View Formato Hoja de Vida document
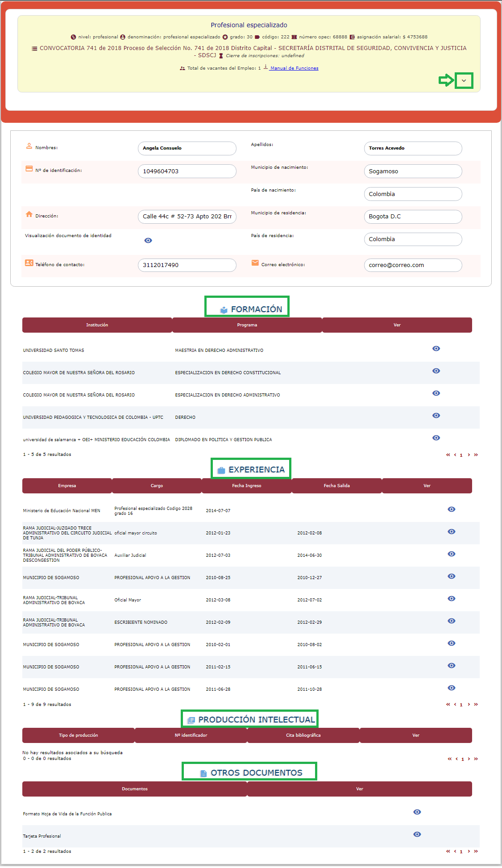The image size is (502, 868). click(417, 812)
